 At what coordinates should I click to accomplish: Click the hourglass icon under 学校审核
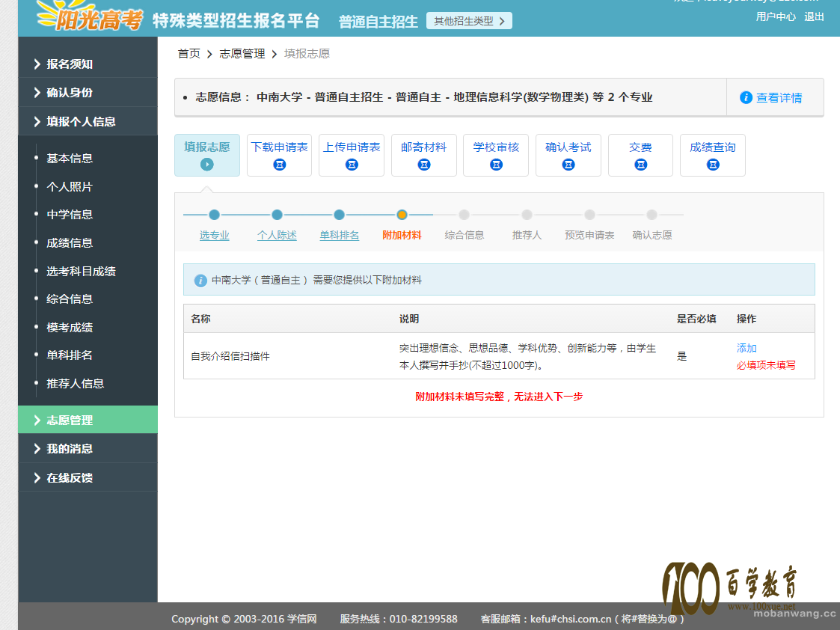click(496, 165)
